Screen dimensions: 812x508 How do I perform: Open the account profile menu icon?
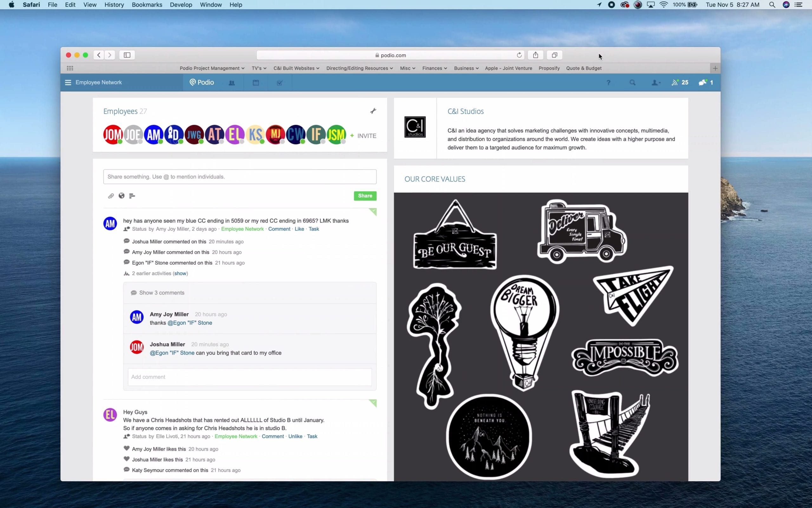[656, 83]
